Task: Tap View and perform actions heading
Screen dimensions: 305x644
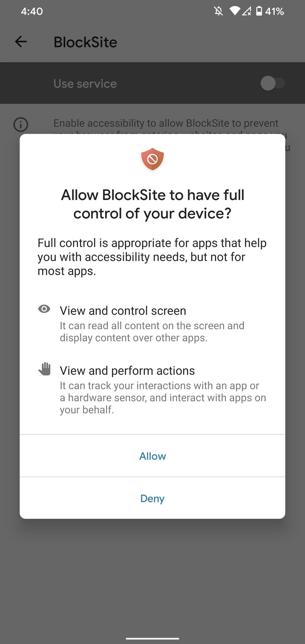Action: click(x=127, y=371)
